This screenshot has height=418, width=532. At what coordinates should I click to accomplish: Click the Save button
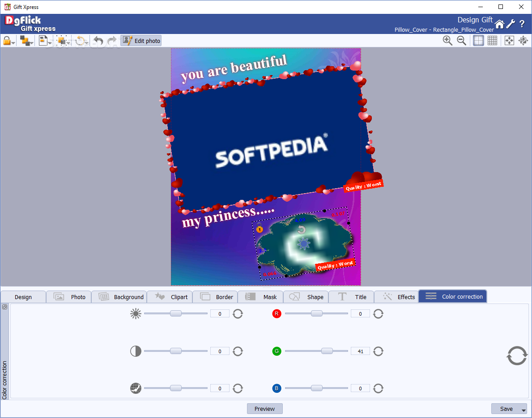[x=506, y=409]
